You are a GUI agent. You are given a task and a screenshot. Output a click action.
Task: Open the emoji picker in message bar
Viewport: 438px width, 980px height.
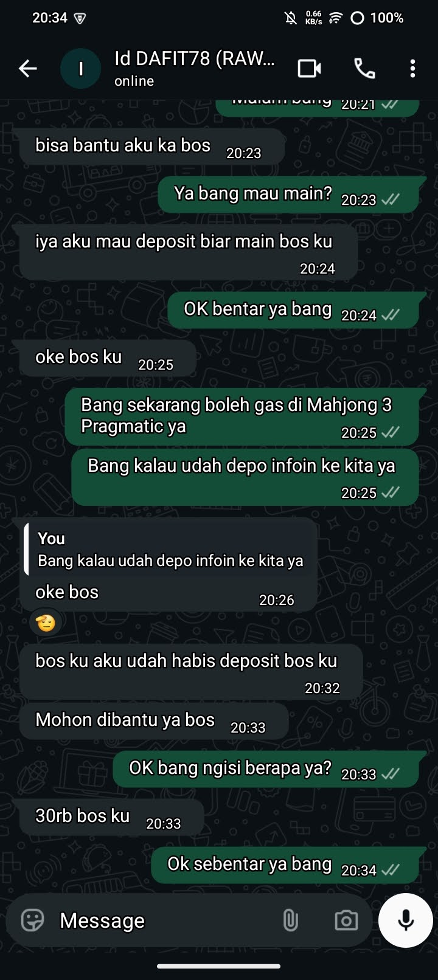click(x=32, y=920)
